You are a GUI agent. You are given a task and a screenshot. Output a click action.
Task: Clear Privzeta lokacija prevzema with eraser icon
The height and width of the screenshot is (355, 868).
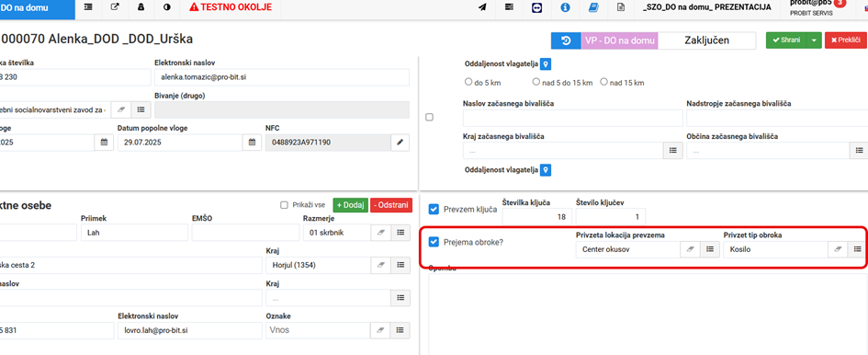[x=690, y=249]
